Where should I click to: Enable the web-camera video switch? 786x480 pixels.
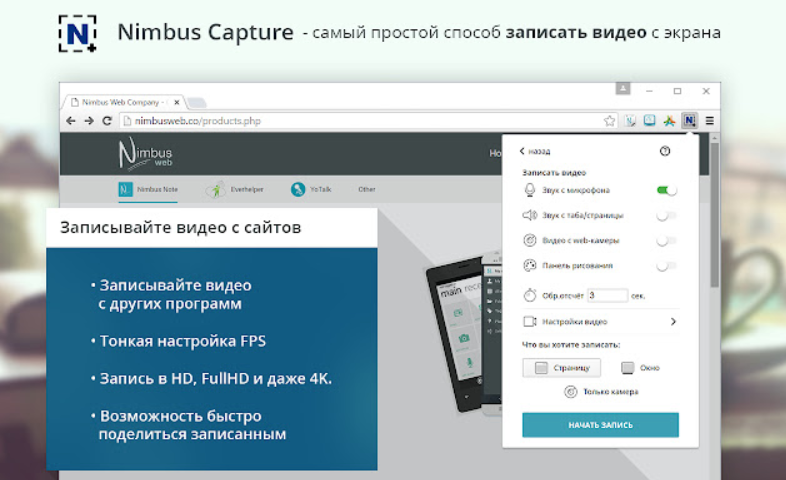pyautogui.click(x=667, y=241)
